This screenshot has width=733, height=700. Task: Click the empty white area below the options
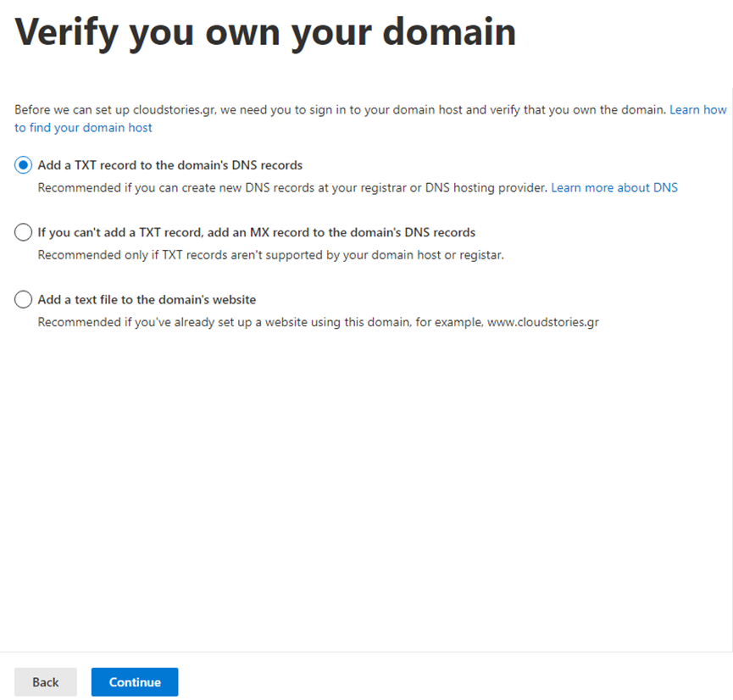coord(364,492)
